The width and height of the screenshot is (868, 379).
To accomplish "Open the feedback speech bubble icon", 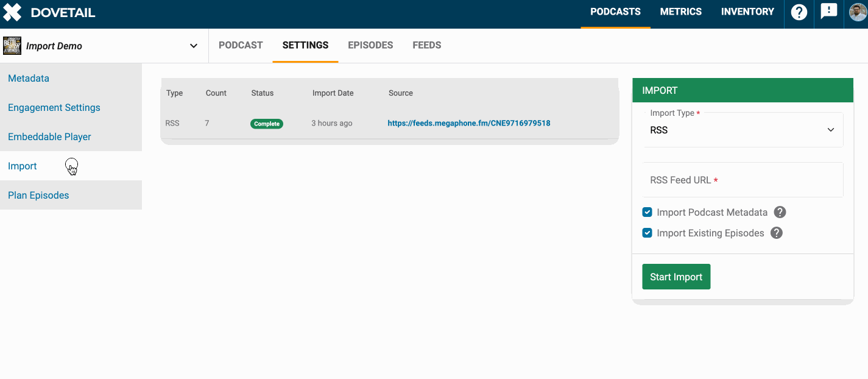I will click(829, 12).
